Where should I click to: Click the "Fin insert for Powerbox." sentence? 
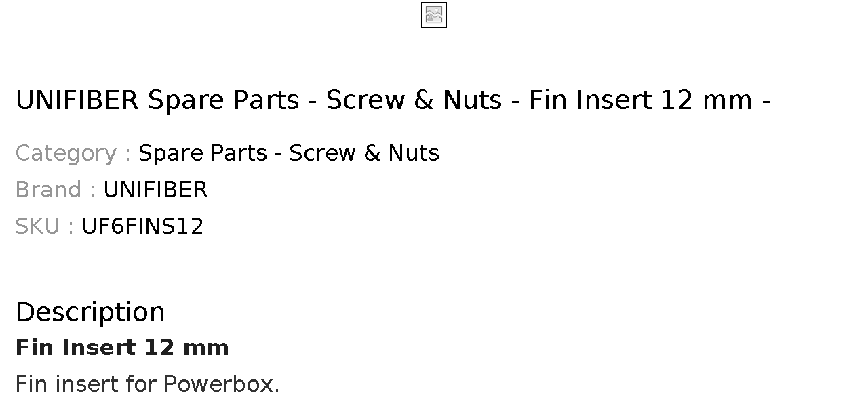(147, 384)
